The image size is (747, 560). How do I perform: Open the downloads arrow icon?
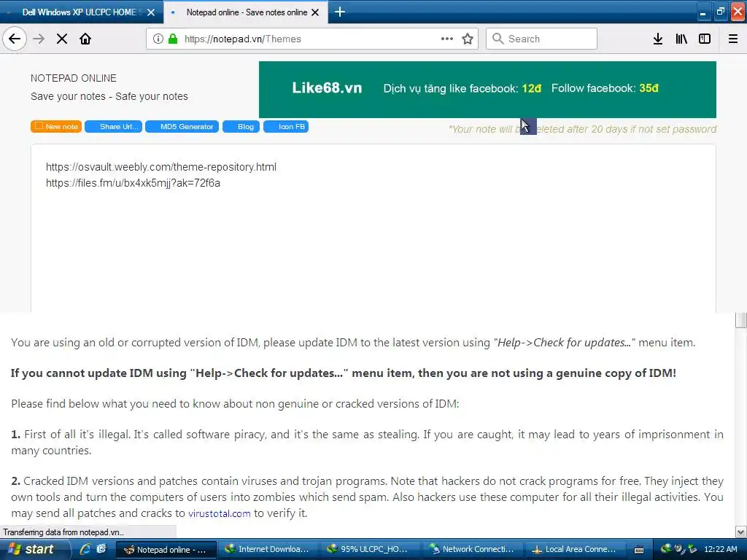point(658,39)
